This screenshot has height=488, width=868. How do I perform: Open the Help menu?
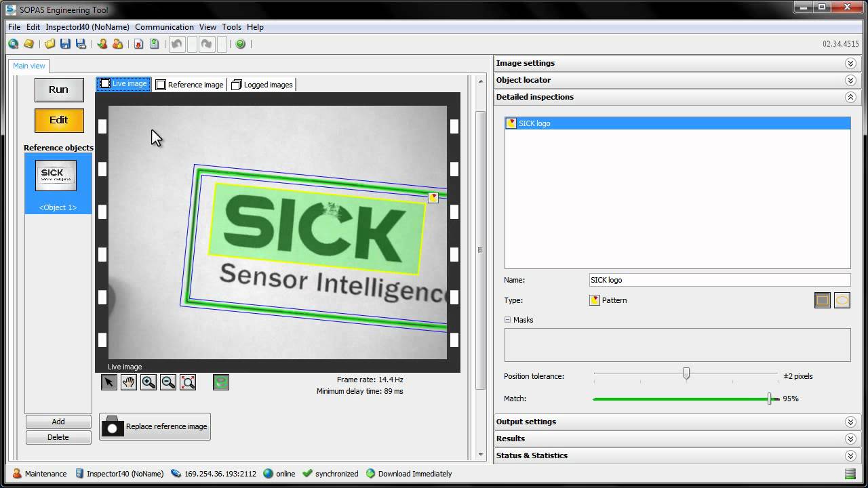(x=255, y=27)
